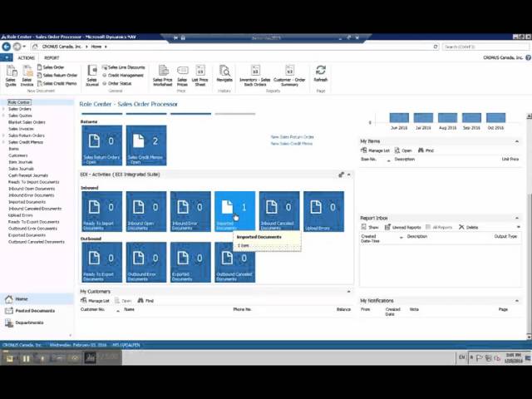Open Sales Invoices in the navigation pane

[x=21, y=129]
